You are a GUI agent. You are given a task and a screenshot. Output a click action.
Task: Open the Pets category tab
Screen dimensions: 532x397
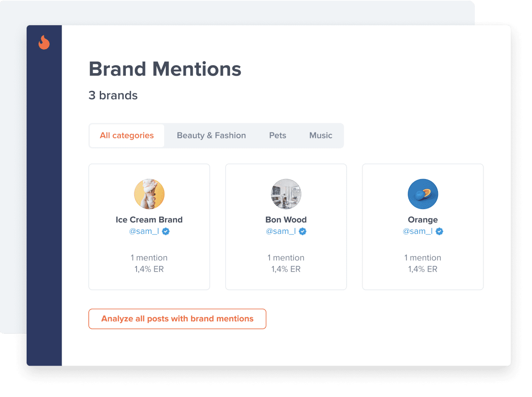pyautogui.click(x=278, y=136)
